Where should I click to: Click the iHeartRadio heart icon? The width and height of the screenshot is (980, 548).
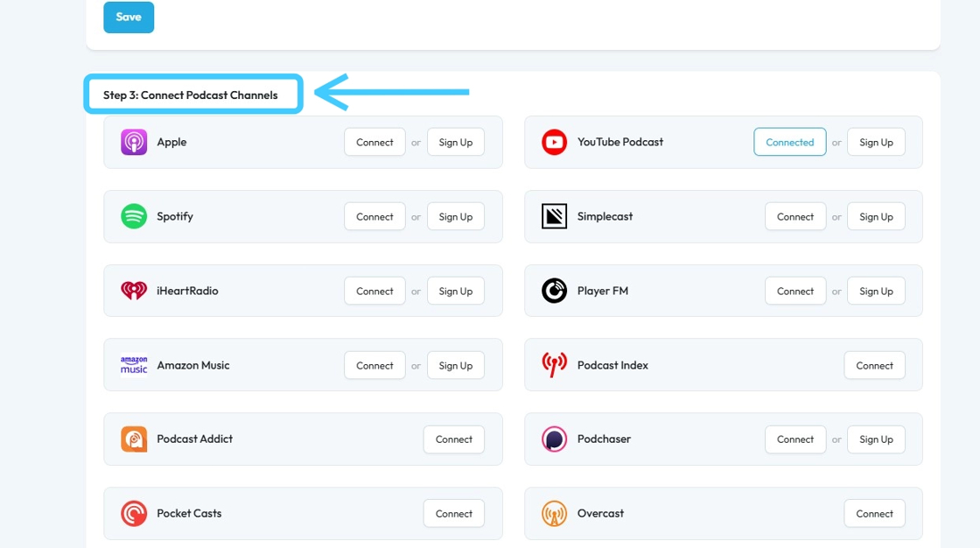(x=134, y=291)
